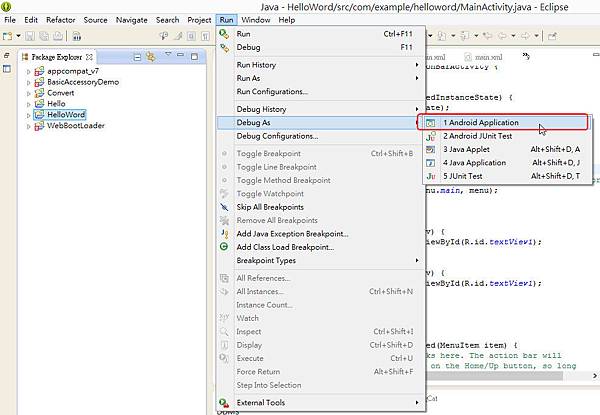Open the Project menu
Image resolution: width=600 pixels, height=415 pixels.
point(199,20)
